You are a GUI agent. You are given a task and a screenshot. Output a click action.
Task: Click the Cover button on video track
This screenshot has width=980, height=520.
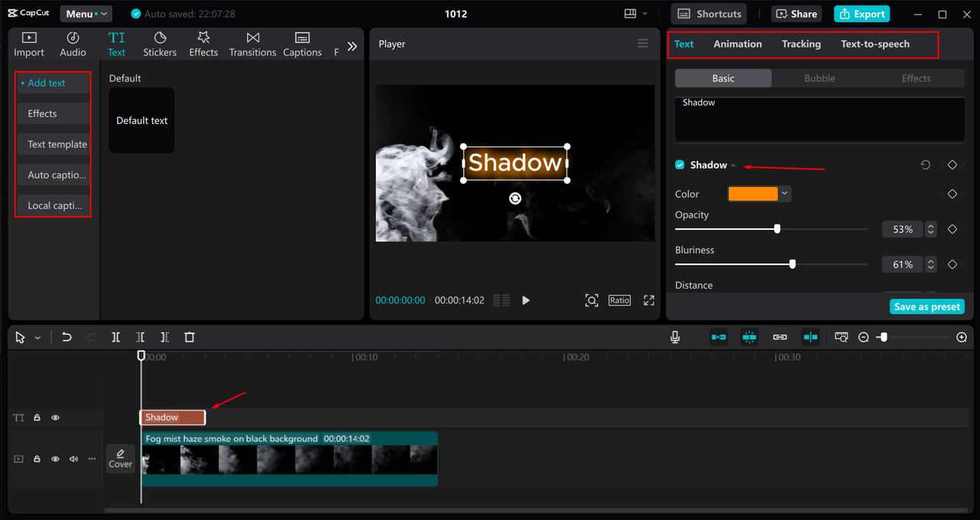click(x=120, y=459)
